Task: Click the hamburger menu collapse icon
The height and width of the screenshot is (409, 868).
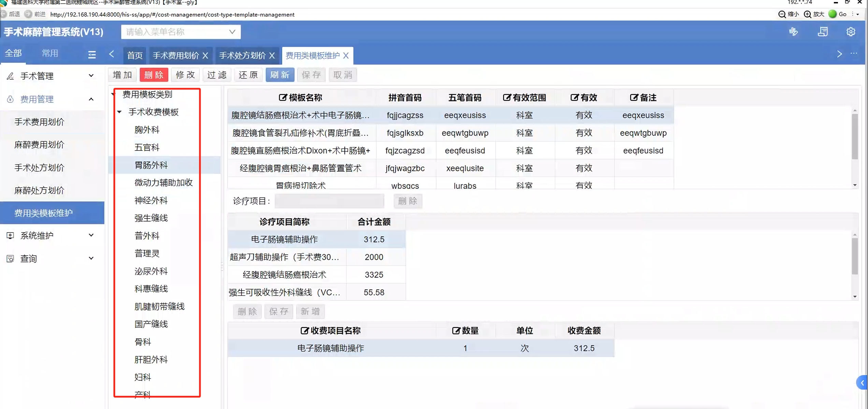Action: 92,55
